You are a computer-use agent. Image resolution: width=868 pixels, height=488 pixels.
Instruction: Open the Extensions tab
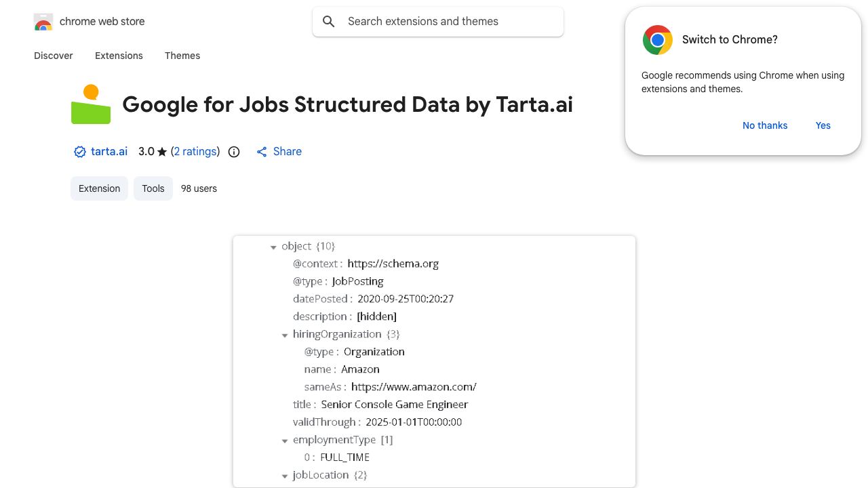[x=119, y=56]
